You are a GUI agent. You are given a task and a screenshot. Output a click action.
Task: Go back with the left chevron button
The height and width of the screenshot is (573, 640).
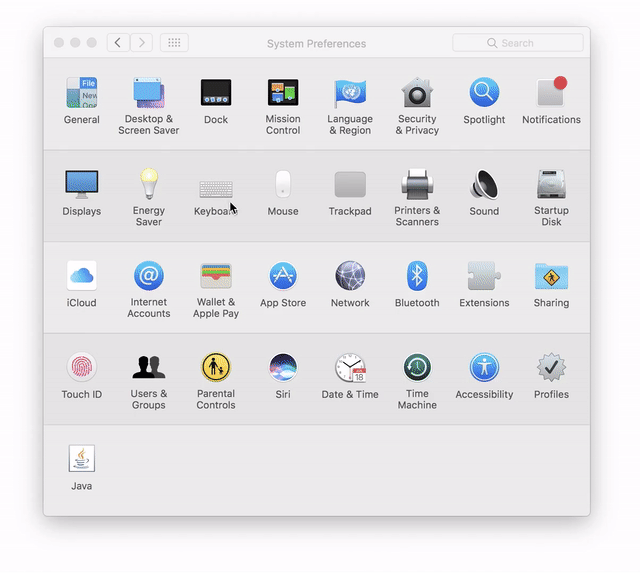pos(118,42)
